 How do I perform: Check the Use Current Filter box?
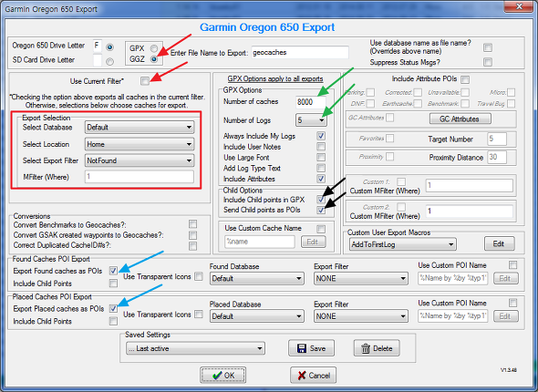tap(145, 81)
